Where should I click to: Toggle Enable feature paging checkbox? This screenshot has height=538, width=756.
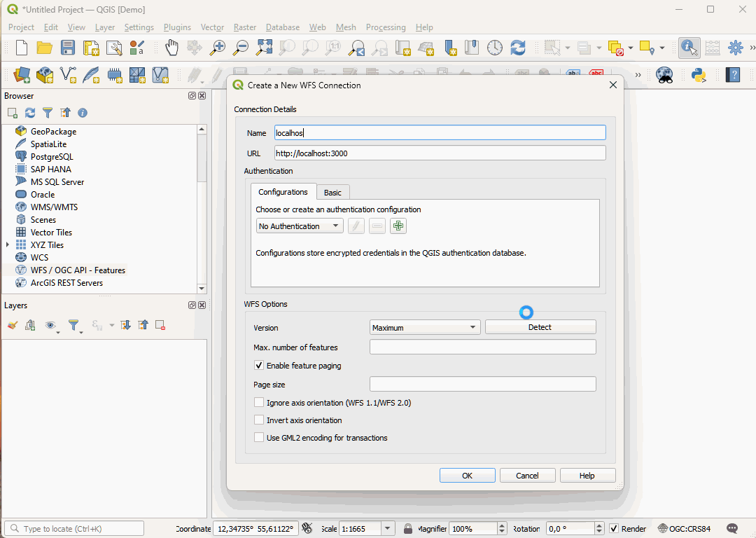pos(259,365)
